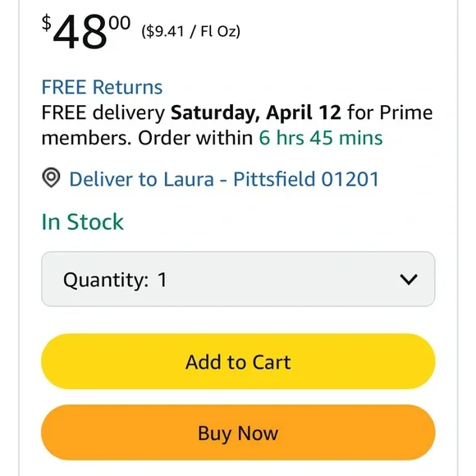
Task: Click the words 'for Prime'
Action: [x=390, y=112]
